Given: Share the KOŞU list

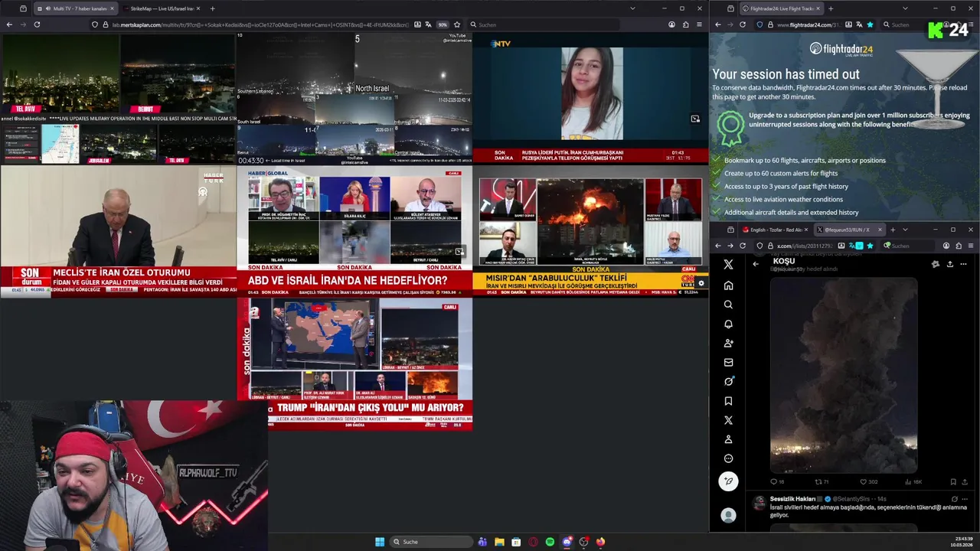Looking at the screenshot, I should 949,264.
